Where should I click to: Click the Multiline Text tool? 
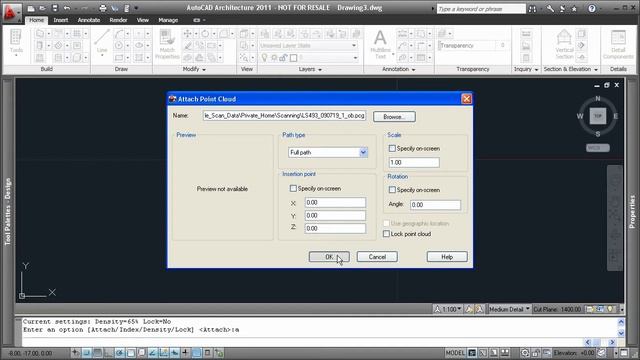point(380,44)
